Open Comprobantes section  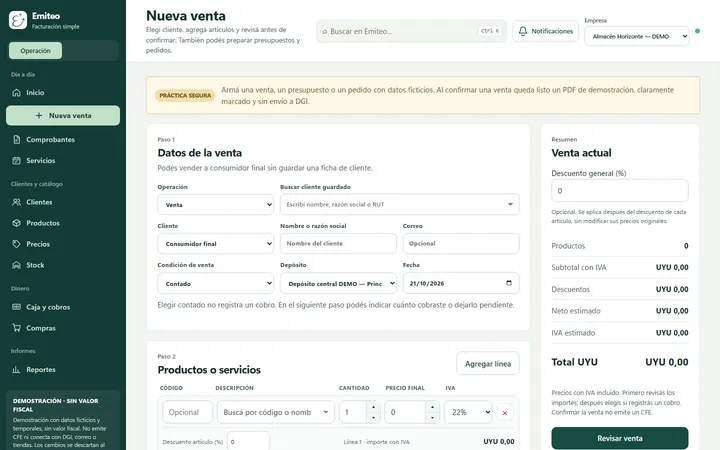tap(63, 140)
